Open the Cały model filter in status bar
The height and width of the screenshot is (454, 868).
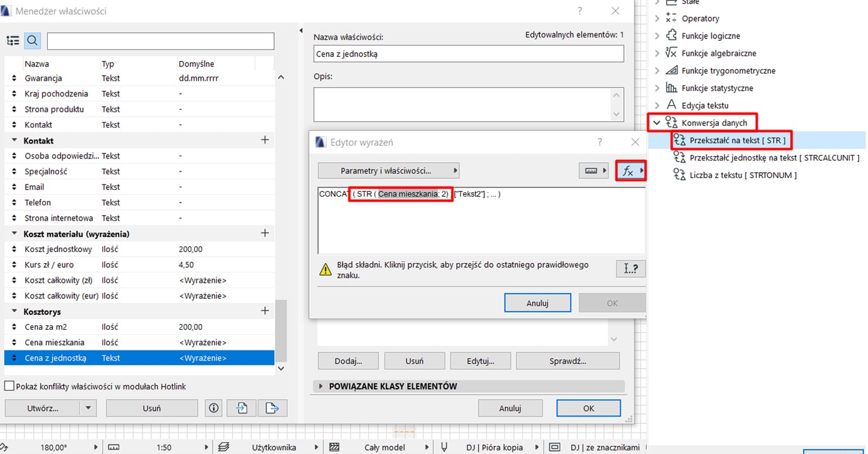(385, 447)
